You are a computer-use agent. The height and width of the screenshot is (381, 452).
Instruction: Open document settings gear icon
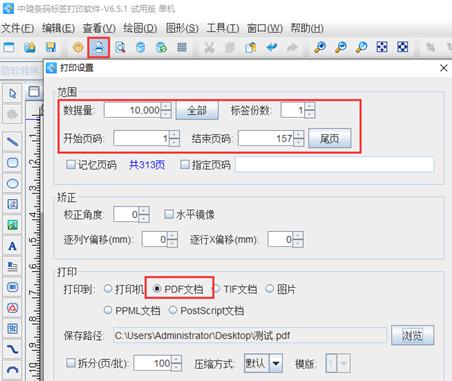point(78,47)
